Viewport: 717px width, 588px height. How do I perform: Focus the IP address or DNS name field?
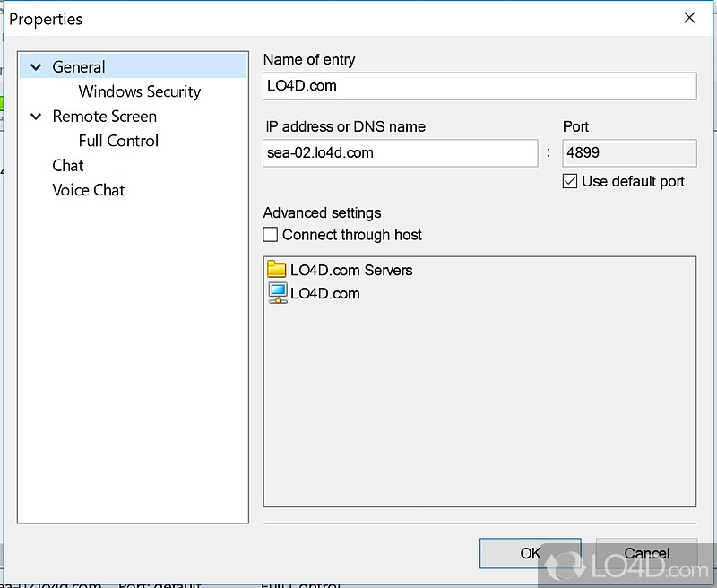pos(401,152)
